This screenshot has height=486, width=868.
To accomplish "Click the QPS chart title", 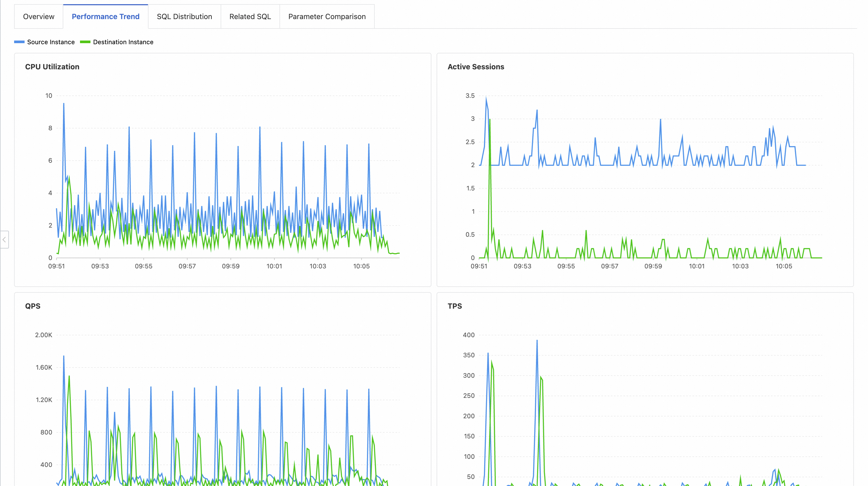I will [33, 306].
